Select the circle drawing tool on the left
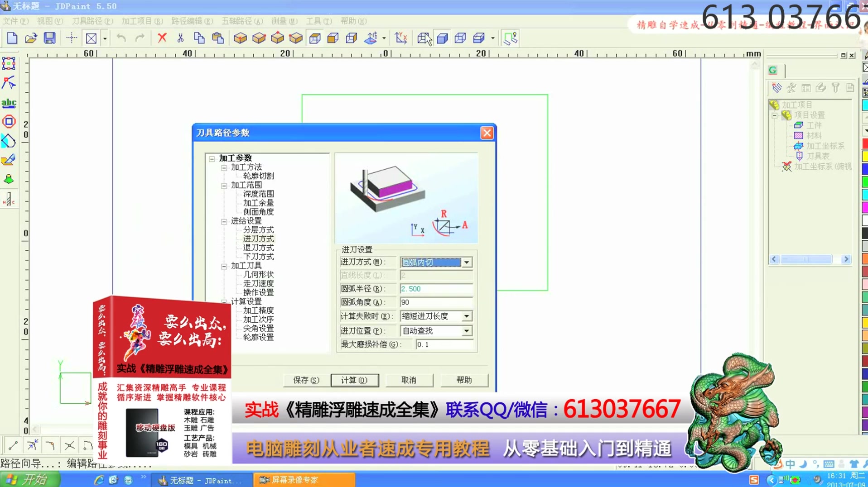Image resolution: width=868 pixels, height=487 pixels. pyautogui.click(x=9, y=121)
